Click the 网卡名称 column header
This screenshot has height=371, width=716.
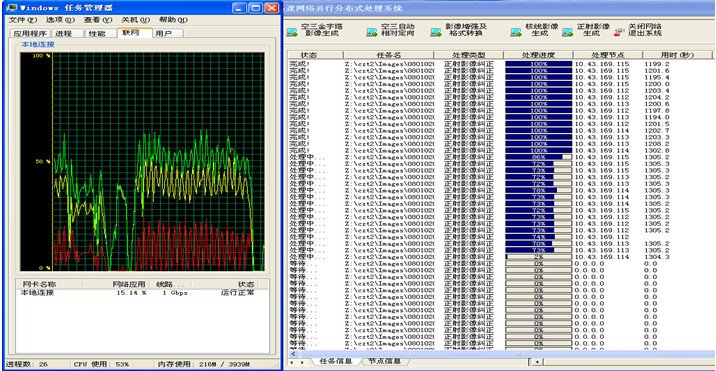49,284
